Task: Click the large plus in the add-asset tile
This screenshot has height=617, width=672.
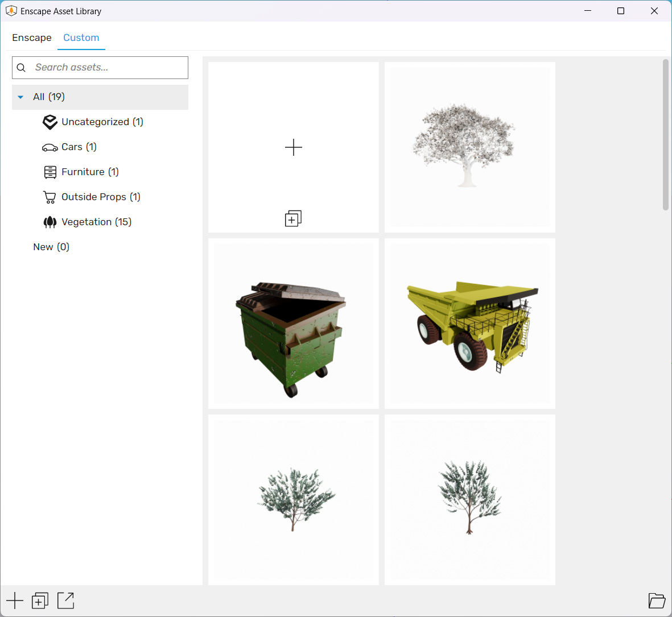Action: click(x=294, y=147)
